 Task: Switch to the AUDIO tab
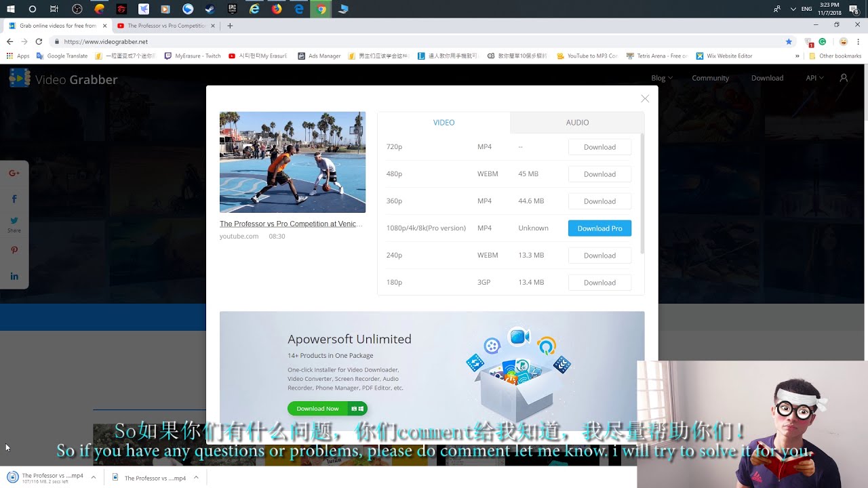point(577,123)
